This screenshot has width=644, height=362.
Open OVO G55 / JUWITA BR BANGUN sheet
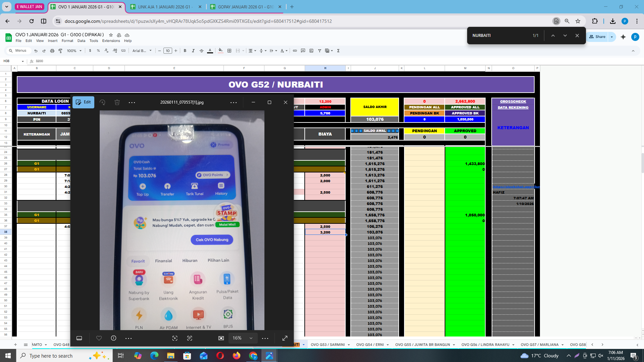[x=423, y=345]
